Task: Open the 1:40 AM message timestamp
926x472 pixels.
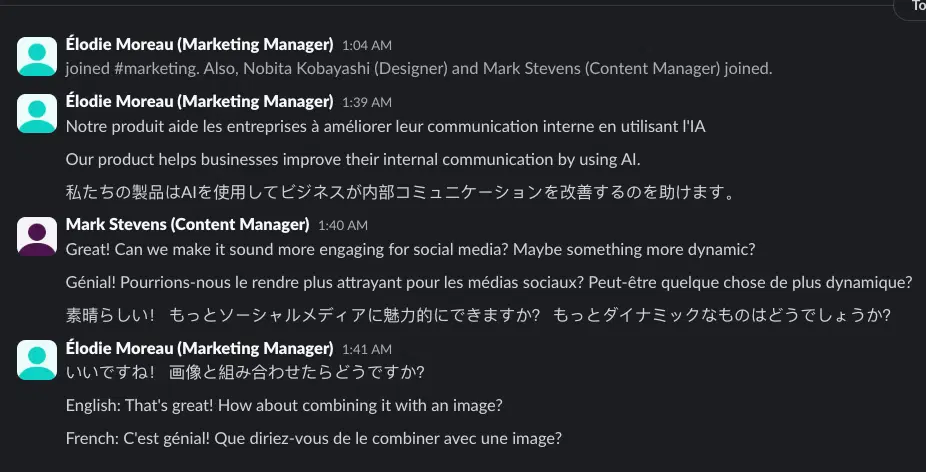Action: point(343,226)
